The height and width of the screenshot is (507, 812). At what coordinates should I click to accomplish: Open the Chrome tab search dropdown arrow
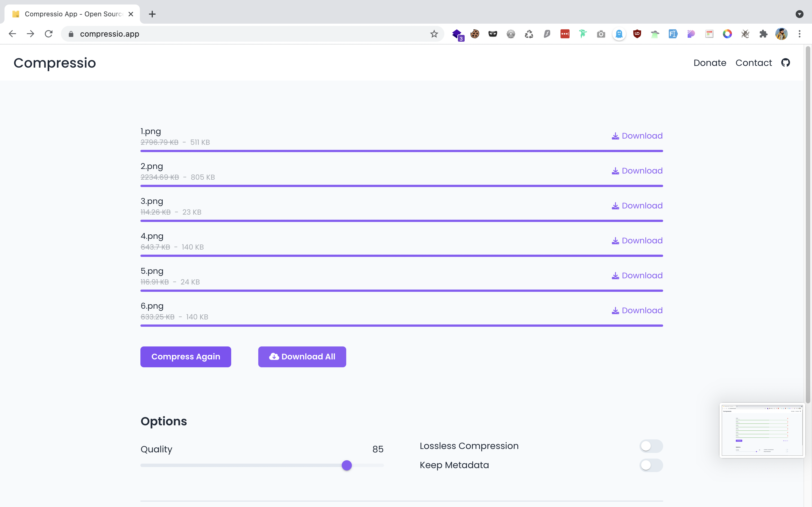click(799, 14)
